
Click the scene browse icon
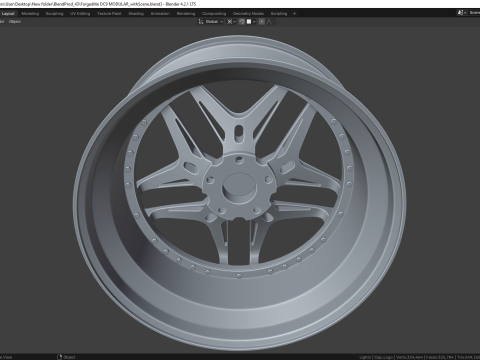pos(462,13)
